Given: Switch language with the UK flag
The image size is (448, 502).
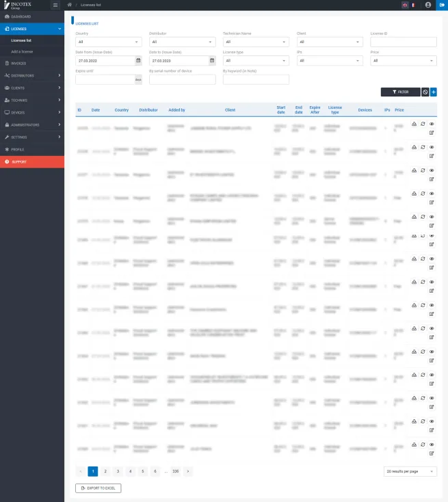Looking at the screenshot, I should (405, 5).
